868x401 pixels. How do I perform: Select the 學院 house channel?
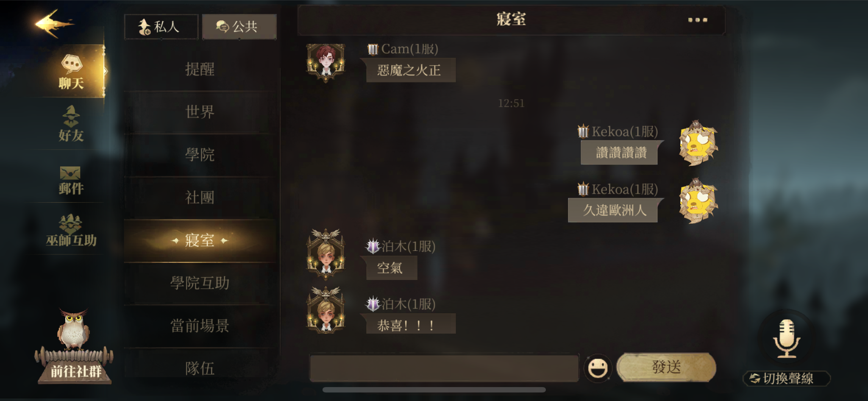click(200, 155)
